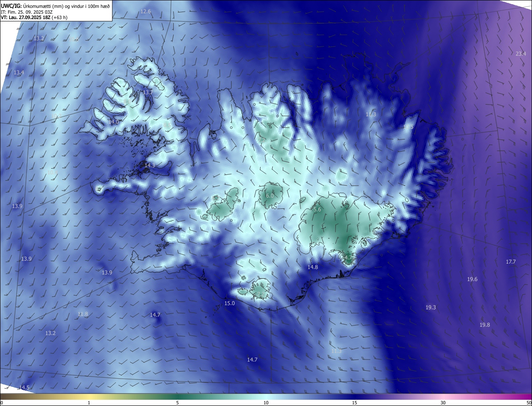Screen dimensions: 532x406
Task: Click the 19.8 value label
Action: coord(485,325)
